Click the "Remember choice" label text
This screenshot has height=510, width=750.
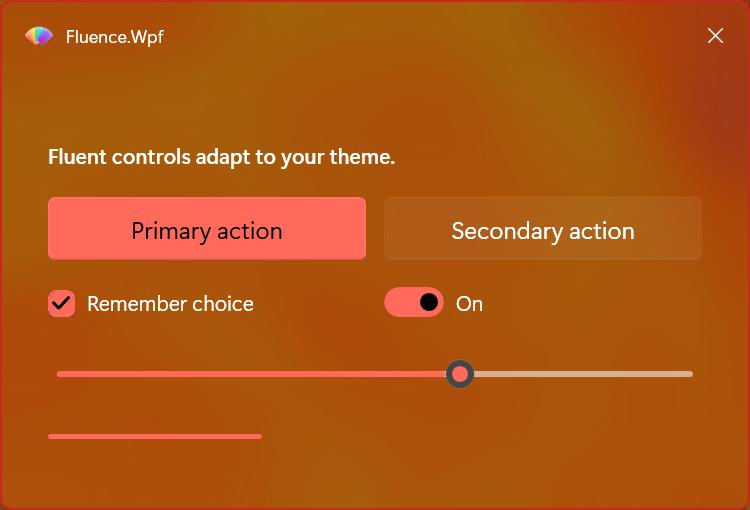click(x=170, y=304)
